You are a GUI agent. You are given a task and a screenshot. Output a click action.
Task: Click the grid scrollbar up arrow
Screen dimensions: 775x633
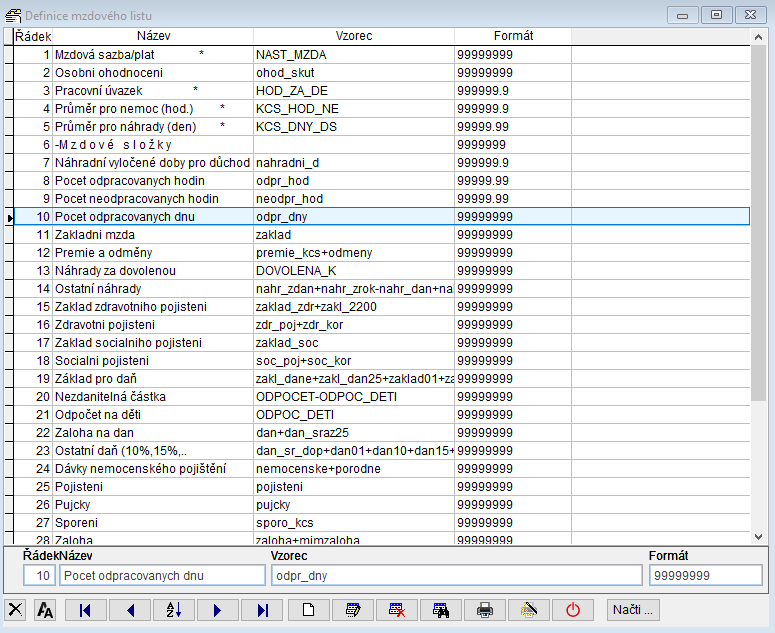pyautogui.click(x=758, y=37)
